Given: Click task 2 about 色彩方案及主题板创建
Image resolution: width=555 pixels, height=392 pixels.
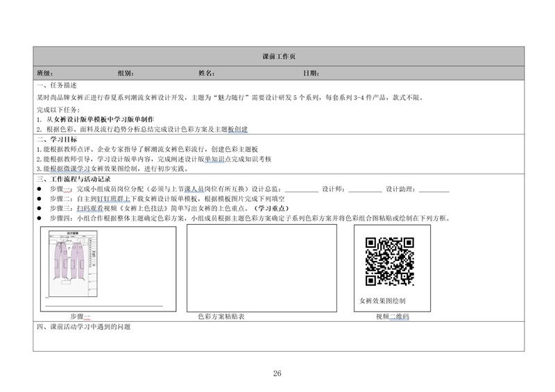Looking at the screenshot, I should click(142, 129).
